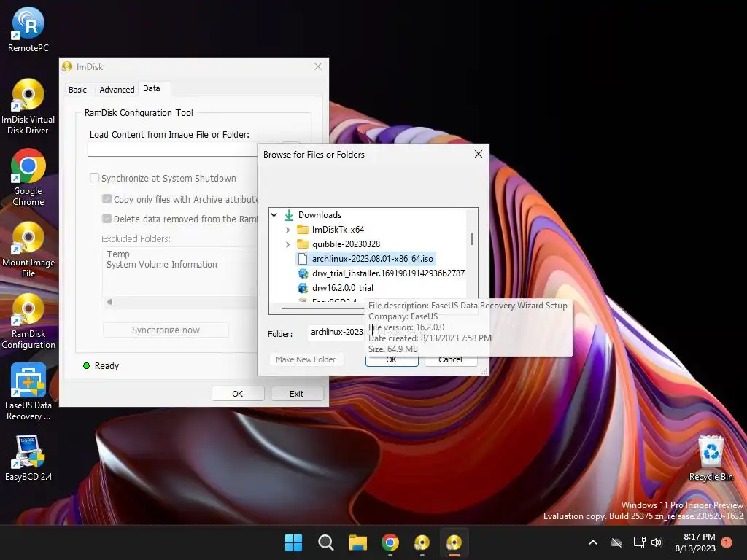747x560 pixels.
Task: Cancel the Browse for Files dialog
Action: coord(451,359)
